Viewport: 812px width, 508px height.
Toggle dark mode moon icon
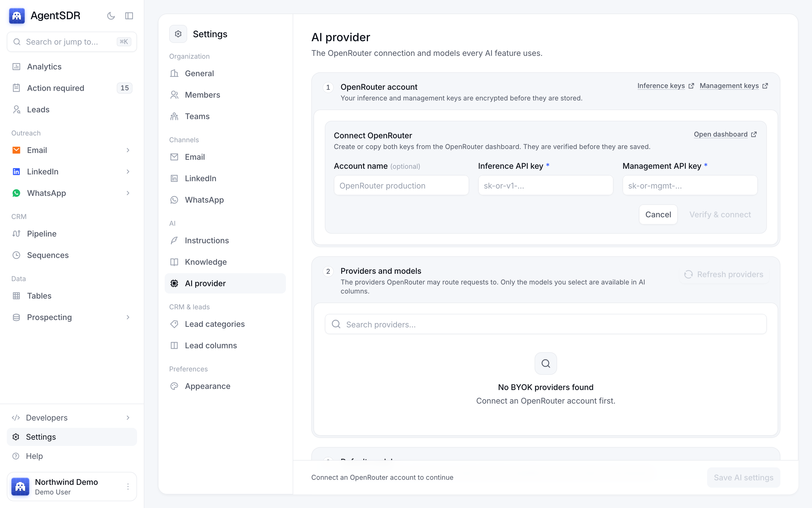pyautogui.click(x=111, y=16)
